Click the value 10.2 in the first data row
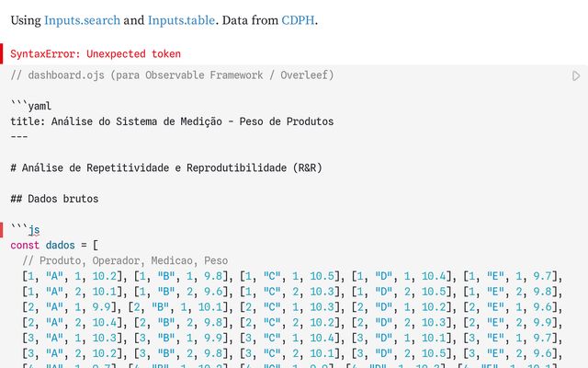This screenshot has width=588, height=368. (105, 276)
